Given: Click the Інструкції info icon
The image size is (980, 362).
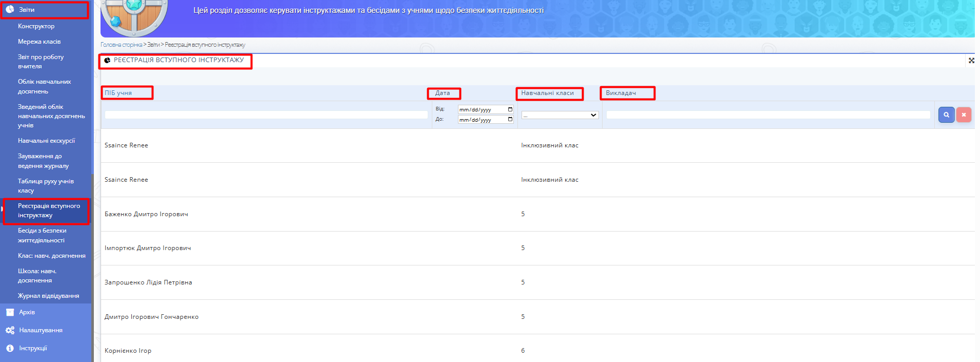Looking at the screenshot, I should pyautogui.click(x=10, y=348).
